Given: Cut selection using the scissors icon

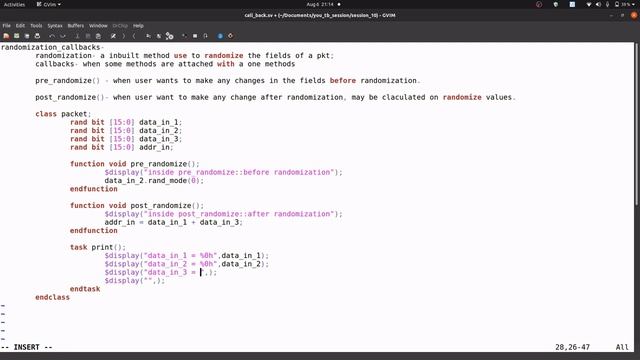Looking at the screenshot, I should pos(77,36).
